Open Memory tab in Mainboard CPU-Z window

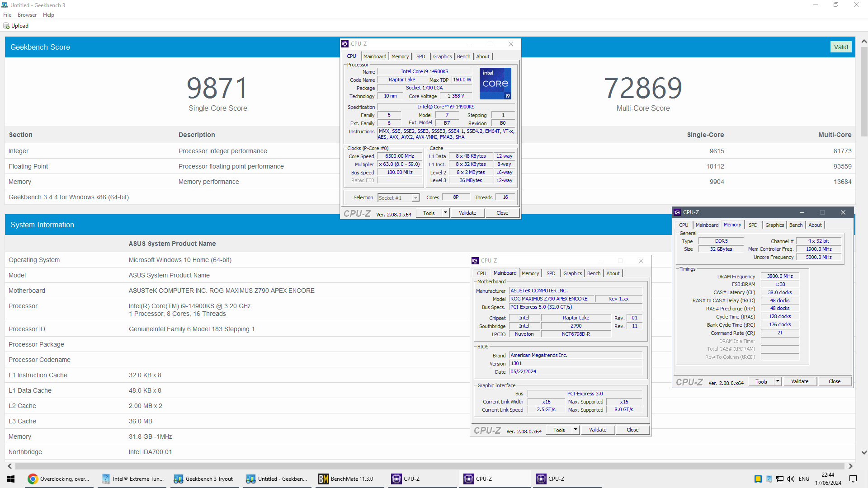coord(530,273)
